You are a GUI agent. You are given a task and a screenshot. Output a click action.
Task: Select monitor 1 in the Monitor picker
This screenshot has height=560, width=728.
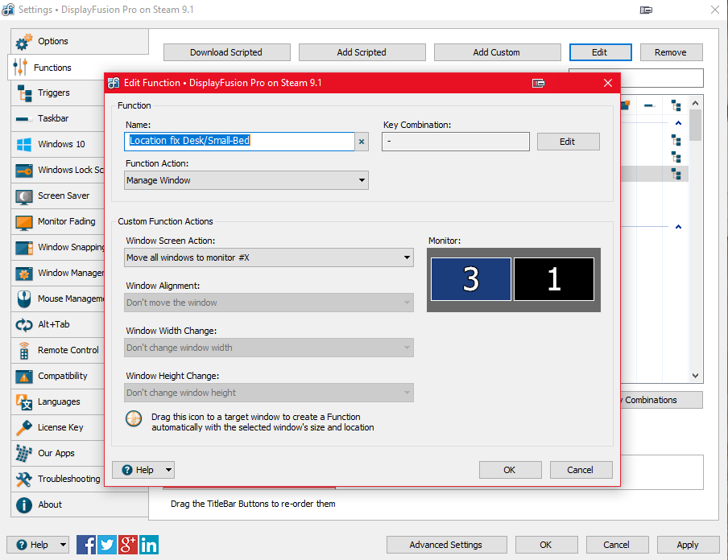(554, 279)
